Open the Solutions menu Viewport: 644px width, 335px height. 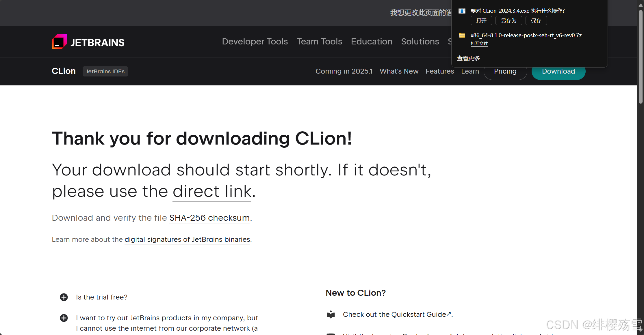click(x=420, y=42)
